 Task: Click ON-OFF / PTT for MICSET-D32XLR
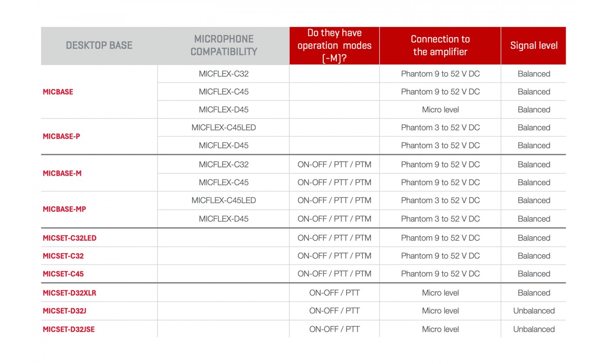334,293
